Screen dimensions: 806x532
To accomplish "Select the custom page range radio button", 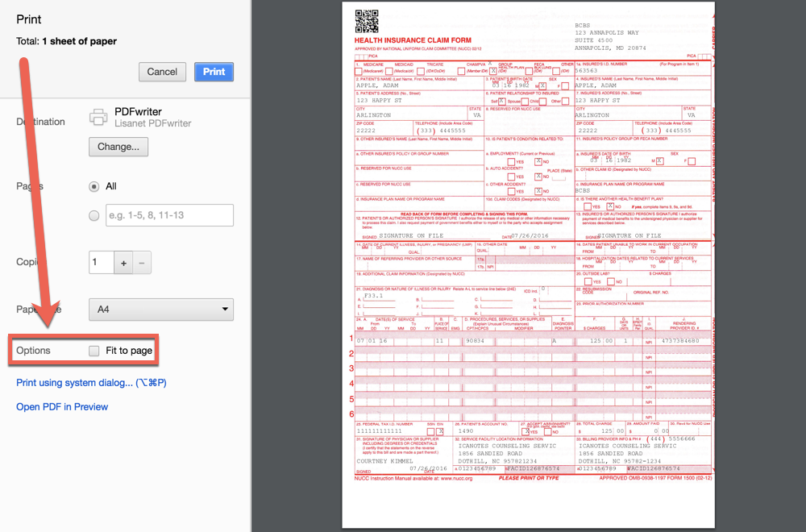I will [94, 215].
